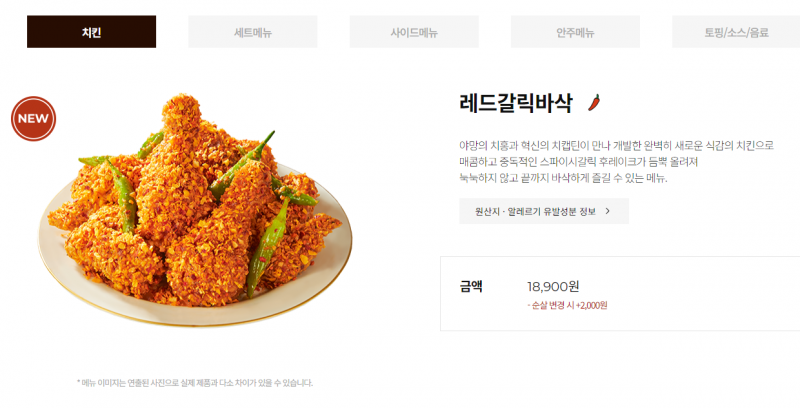Click the fried chicken product image
The width and height of the screenshot is (800, 408).
click(x=195, y=210)
